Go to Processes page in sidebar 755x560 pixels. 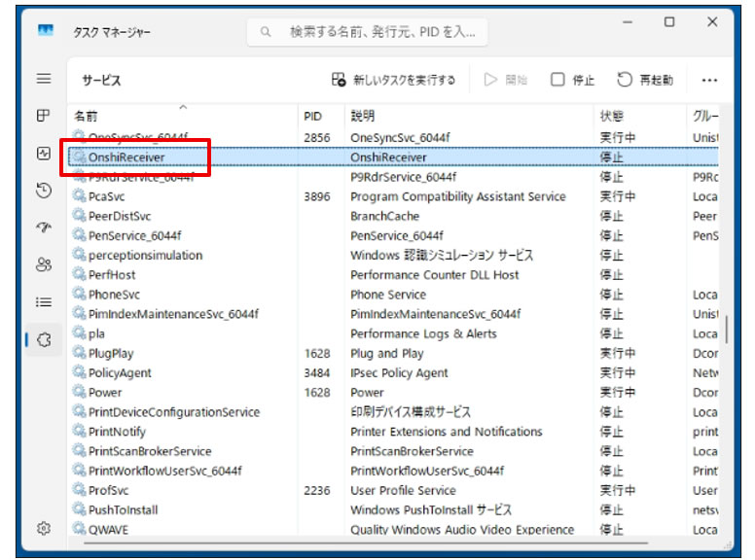[44, 116]
